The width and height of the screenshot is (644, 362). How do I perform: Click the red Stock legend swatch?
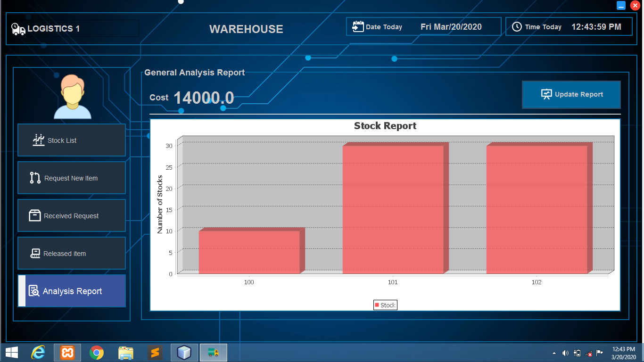click(x=377, y=305)
